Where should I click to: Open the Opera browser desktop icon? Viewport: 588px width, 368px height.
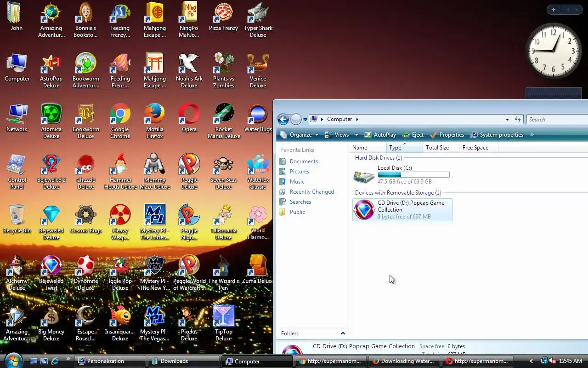pos(189,117)
